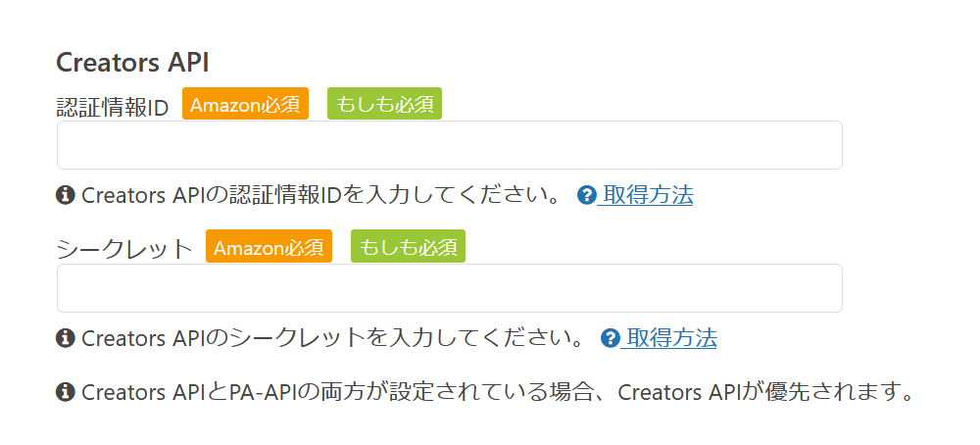Click the orange Amazon必須 badge next to 認証情報ID
Screen dimensions: 980x445
[245, 104]
